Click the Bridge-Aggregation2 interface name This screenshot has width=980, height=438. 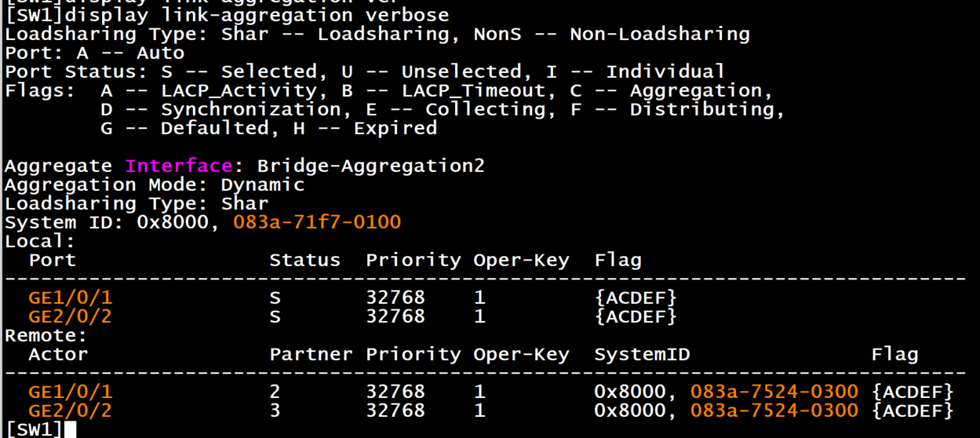pyautogui.click(x=370, y=166)
